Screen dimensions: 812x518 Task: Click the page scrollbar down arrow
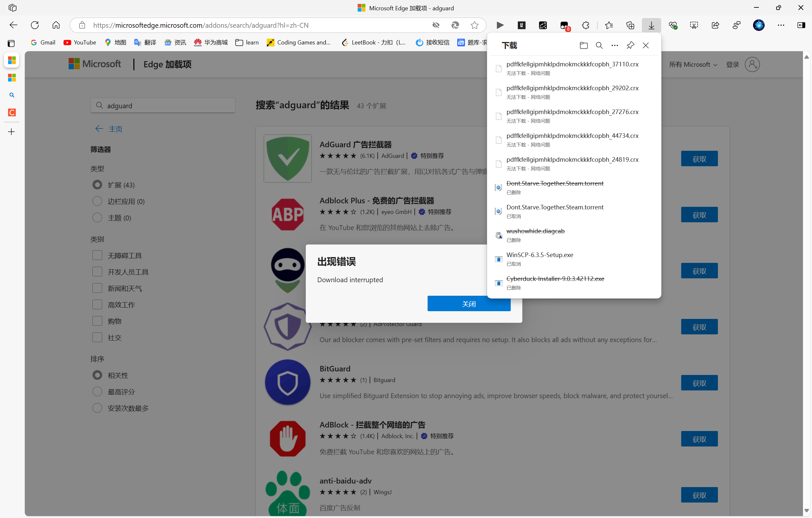pos(807,511)
